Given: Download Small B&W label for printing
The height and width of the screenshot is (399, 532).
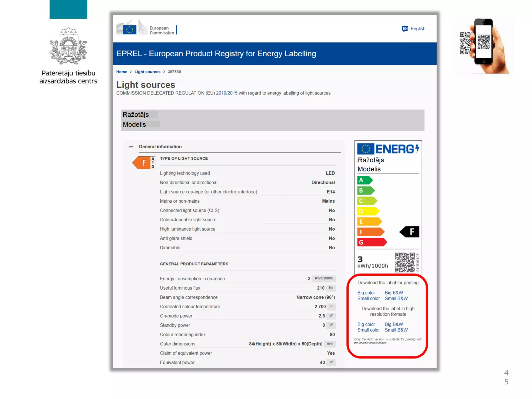Looking at the screenshot, I should (x=396, y=298).
